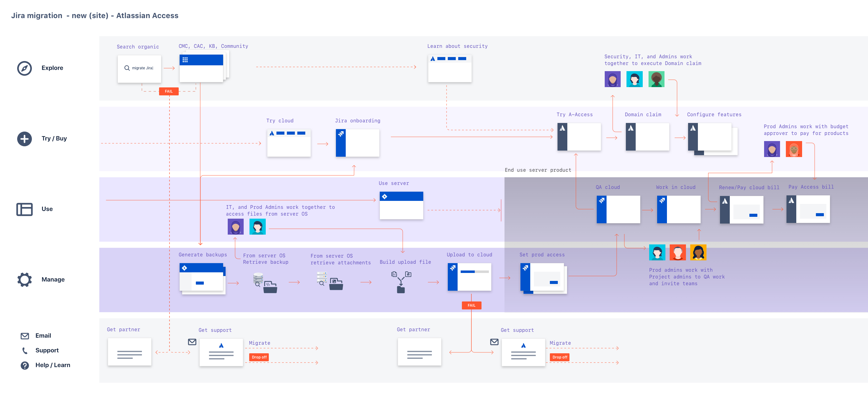Click the envelope icon beside first Get support
Image resolution: width=868 pixels, height=418 pixels.
click(192, 342)
